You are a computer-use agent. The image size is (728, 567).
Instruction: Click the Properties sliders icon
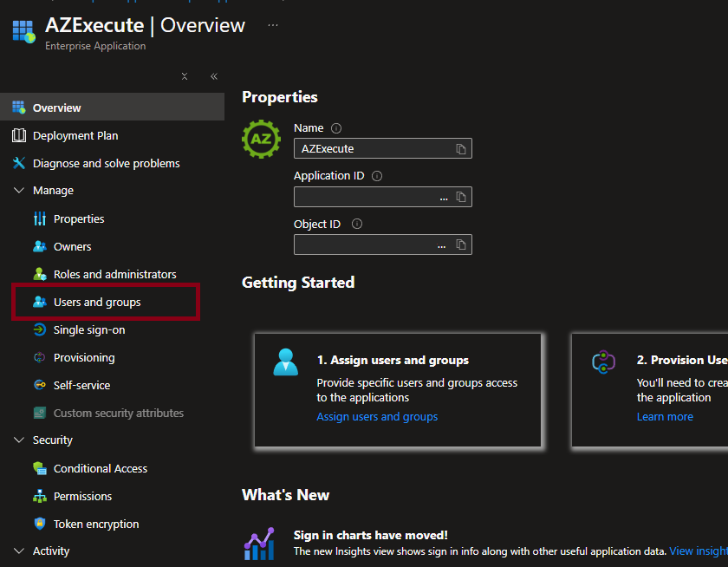coord(40,218)
